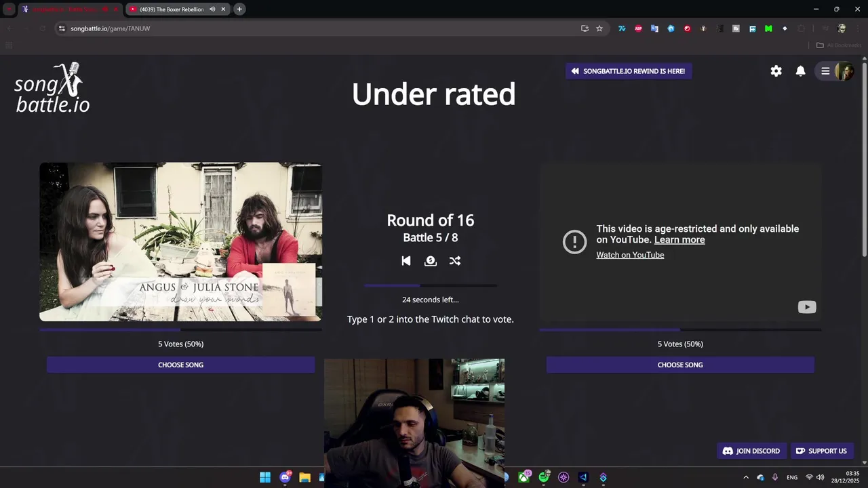
Task: Open the Xbox app from the taskbar
Action: pos(524,477)
